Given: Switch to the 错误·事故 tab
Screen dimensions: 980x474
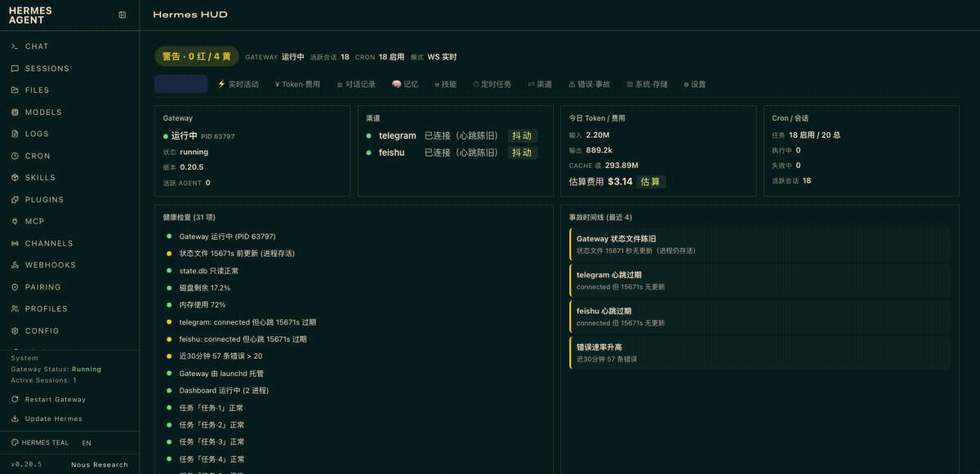Looking at the screenshot, I should click(589, 84).
